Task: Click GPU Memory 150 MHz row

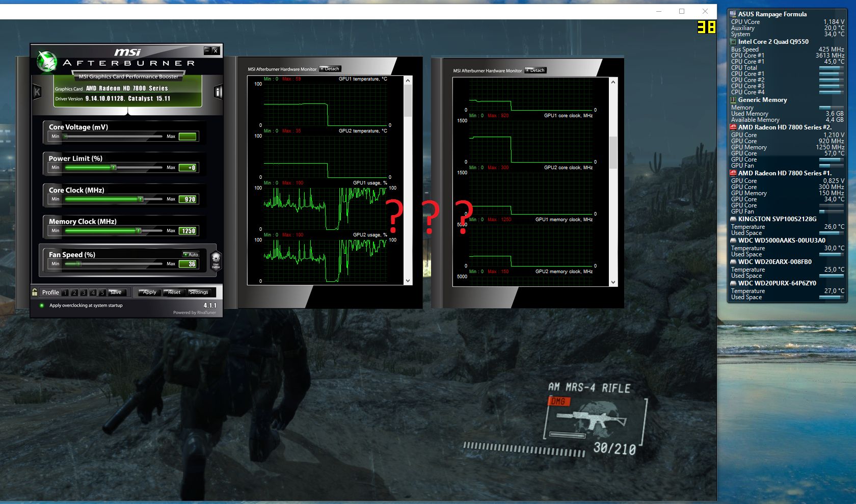Action: click(787, 193)
